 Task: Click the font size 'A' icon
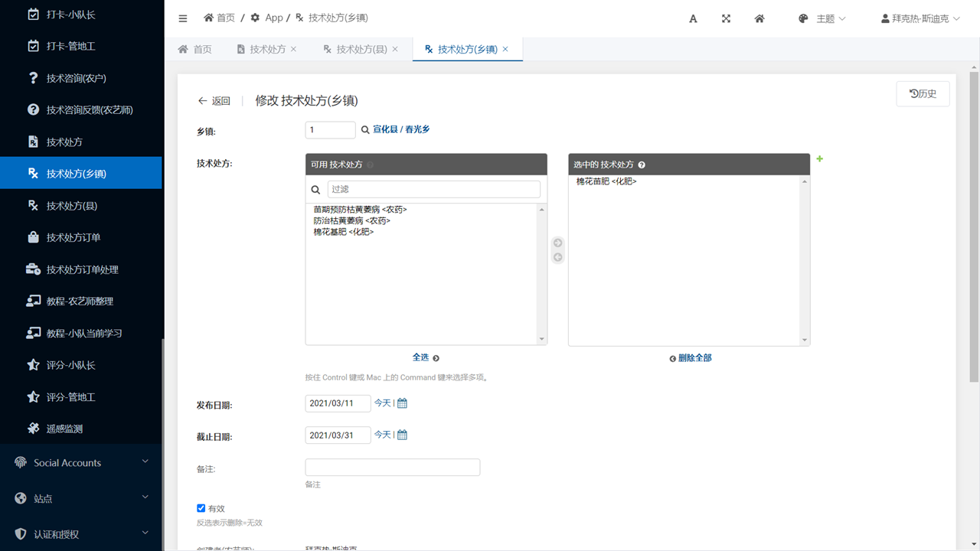tap(693, 18)
